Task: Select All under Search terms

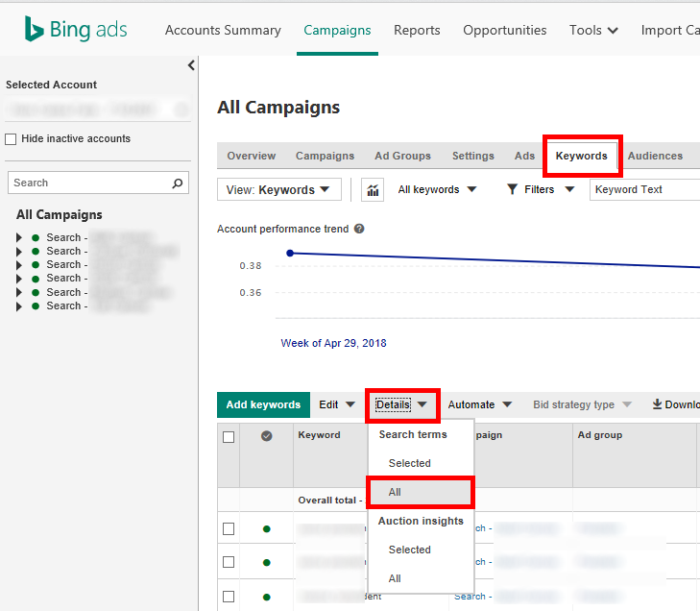Action: (395, 492)
